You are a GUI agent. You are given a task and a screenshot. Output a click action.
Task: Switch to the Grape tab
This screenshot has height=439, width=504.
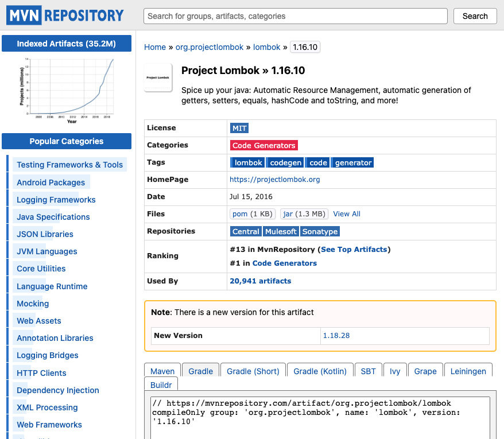(x=425, y=371)
